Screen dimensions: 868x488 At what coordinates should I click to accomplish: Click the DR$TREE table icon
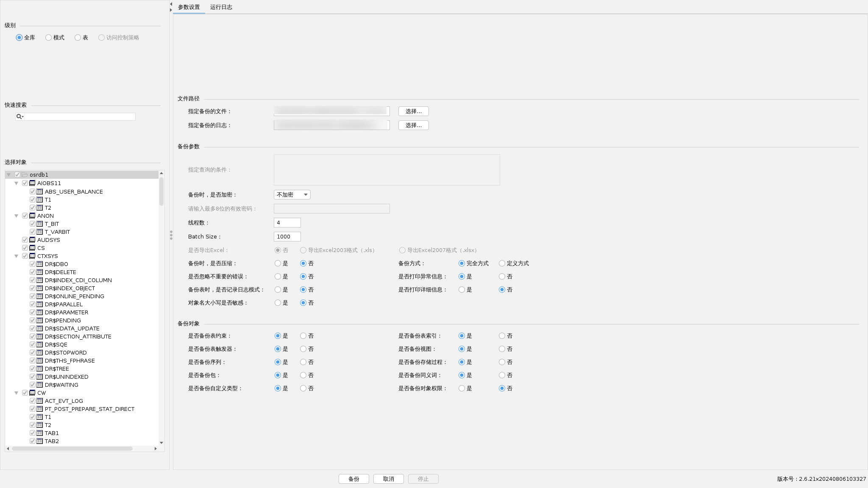(40, 369)
